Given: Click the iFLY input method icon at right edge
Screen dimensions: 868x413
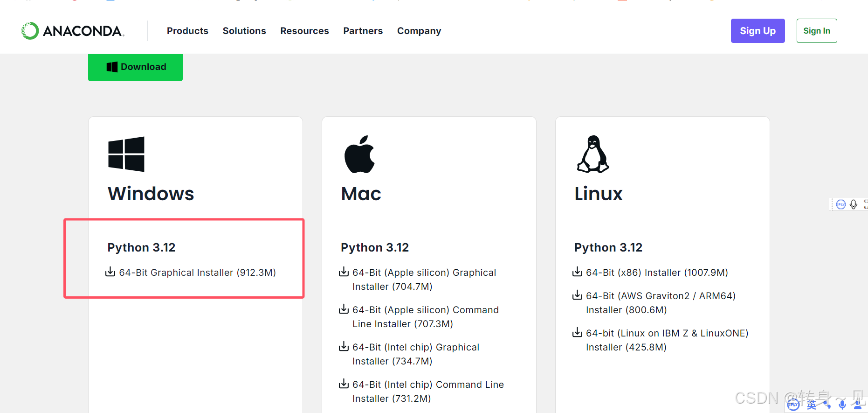Looking at the screenshot, I should point(840,204).
